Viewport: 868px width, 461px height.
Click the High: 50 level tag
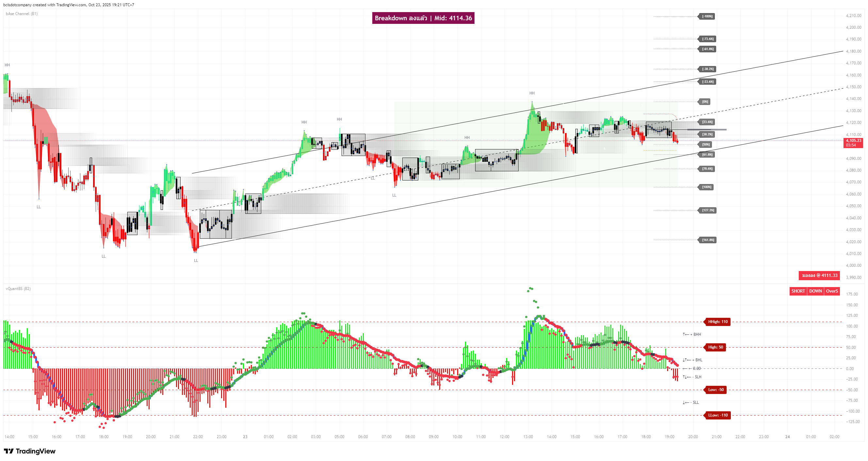715,347
